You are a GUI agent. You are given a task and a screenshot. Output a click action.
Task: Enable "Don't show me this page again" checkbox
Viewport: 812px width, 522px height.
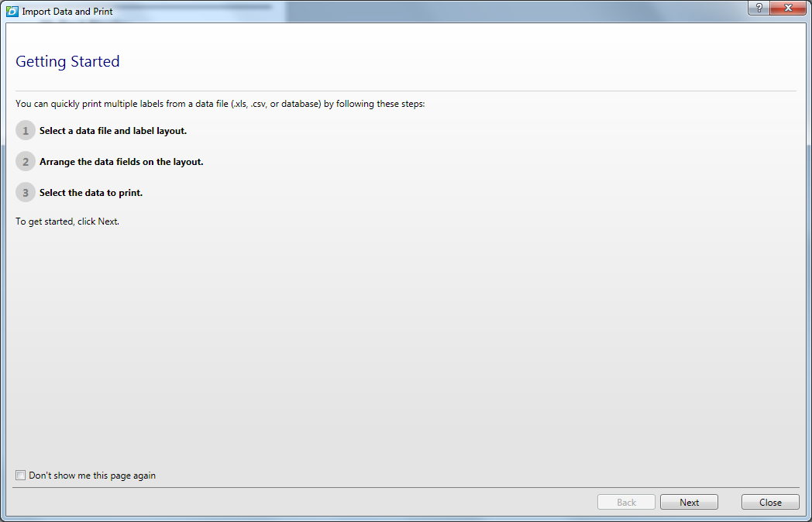[x=20, y=476]
